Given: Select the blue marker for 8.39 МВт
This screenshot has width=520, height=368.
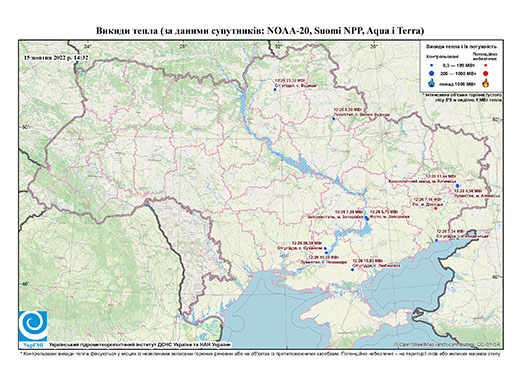Looking at the screenshot, I should tap(333, 119).
